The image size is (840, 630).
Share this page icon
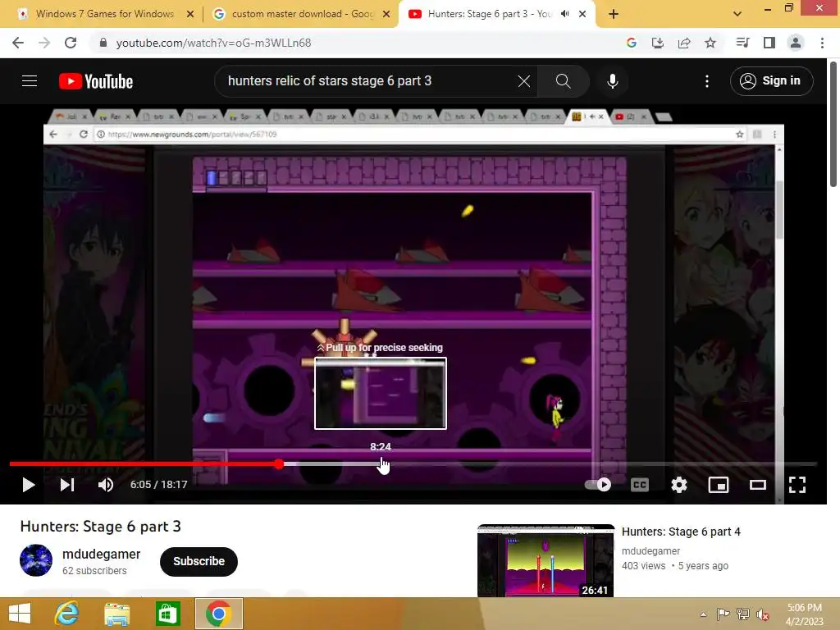point(684,43)
